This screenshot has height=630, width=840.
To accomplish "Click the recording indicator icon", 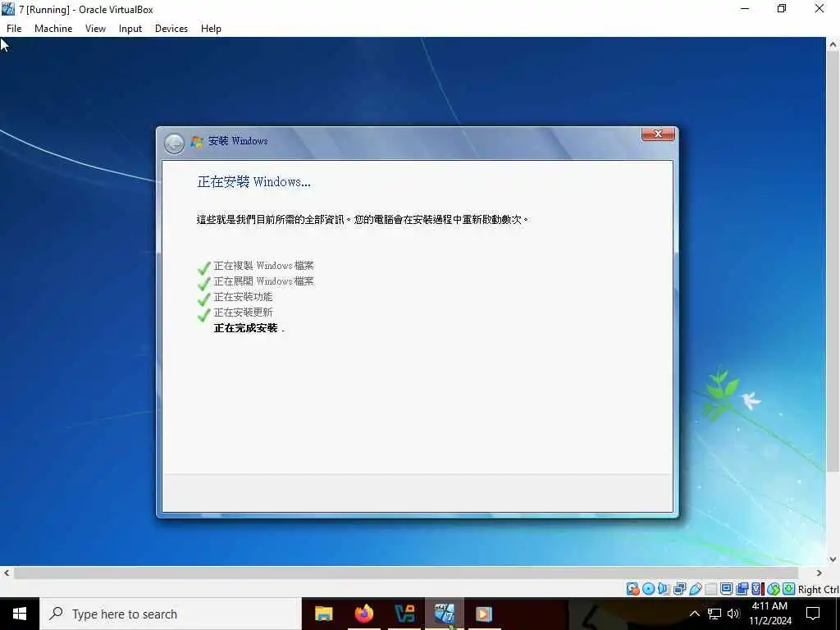I will point(742,589).
